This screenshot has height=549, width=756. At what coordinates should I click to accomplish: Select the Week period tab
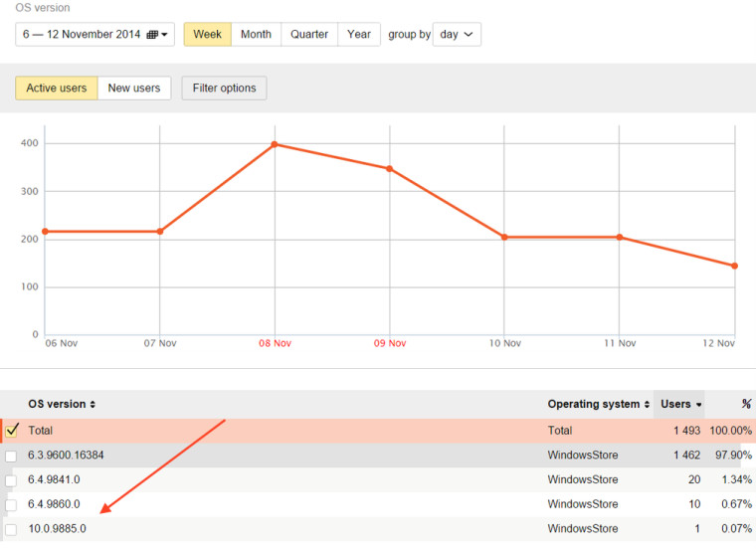[x=207, y=35]
